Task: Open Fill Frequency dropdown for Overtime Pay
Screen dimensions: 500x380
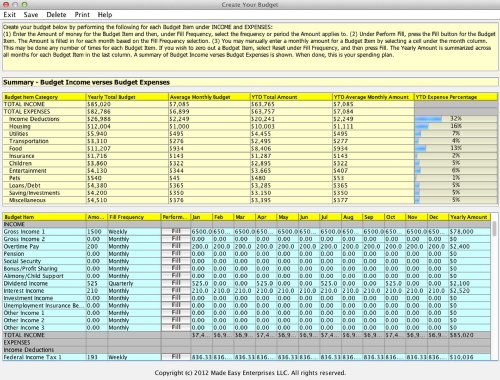Action: (134, 246)
